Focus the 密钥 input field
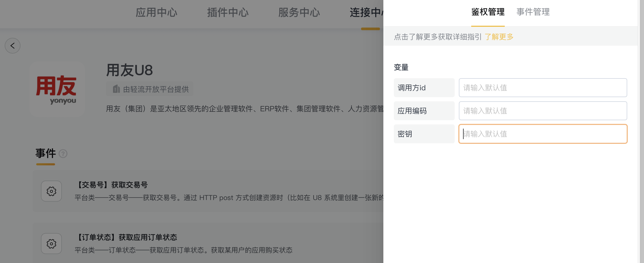The width and height of the screenshot is (644, 263). (543, 134)
